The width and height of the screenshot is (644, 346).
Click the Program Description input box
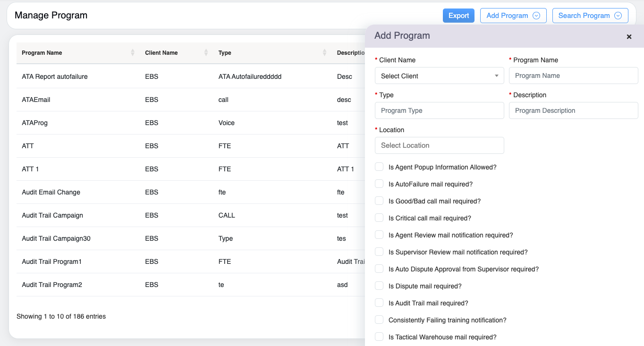point(573,111)
